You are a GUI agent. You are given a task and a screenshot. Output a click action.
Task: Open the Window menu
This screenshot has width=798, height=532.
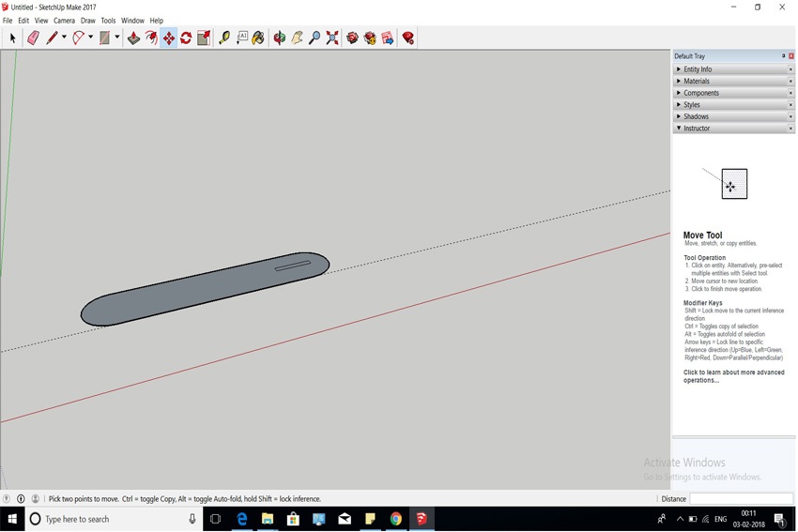pyautogui.click(x=132, y=21)
